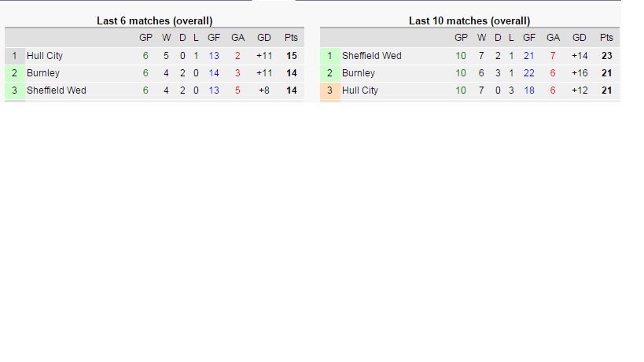Click Hull City's 15 points value
644x362 pixels.
[x=292, y=56]
